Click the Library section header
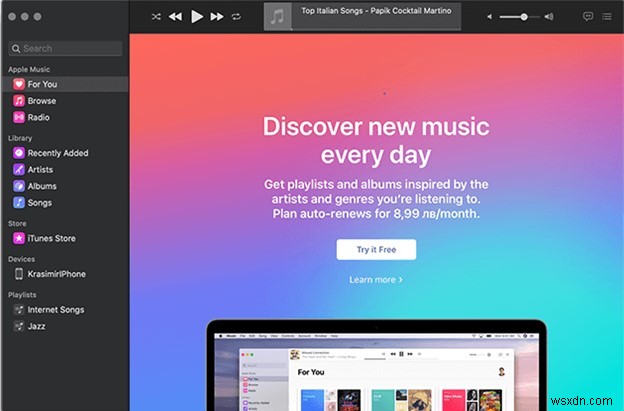 point(20,138)
